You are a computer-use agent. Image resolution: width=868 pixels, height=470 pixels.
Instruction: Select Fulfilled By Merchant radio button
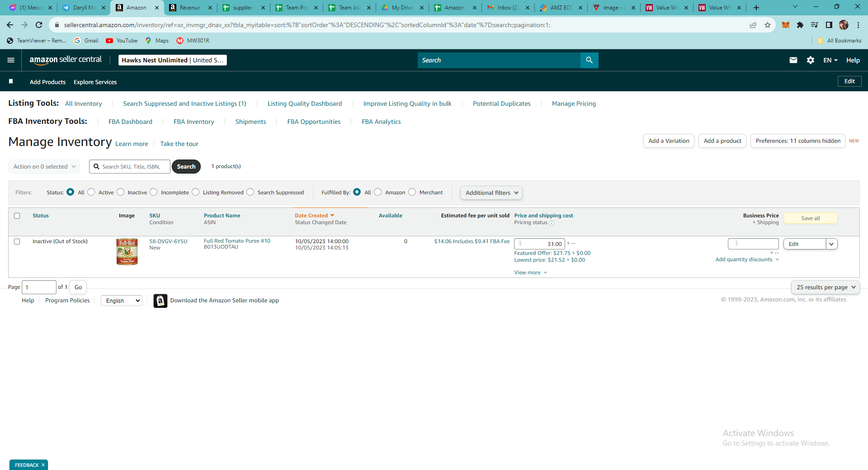pos(412,192)
